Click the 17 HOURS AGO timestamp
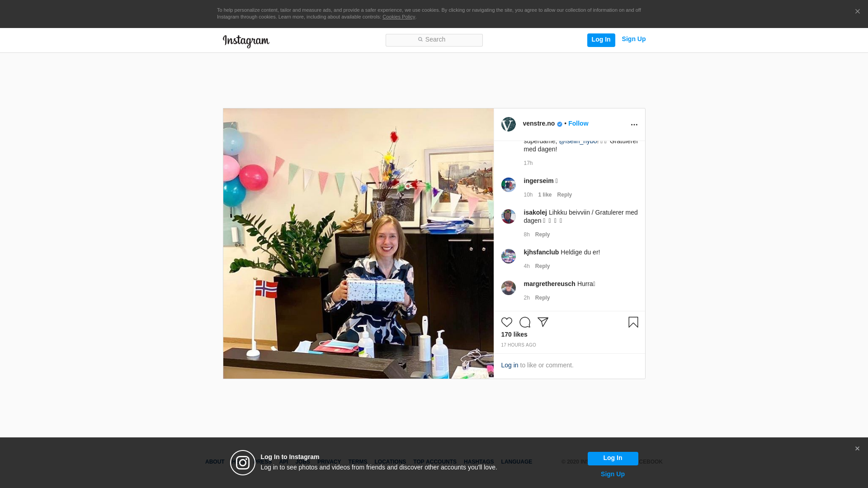The image size is (868, 488). pos(519,345)
